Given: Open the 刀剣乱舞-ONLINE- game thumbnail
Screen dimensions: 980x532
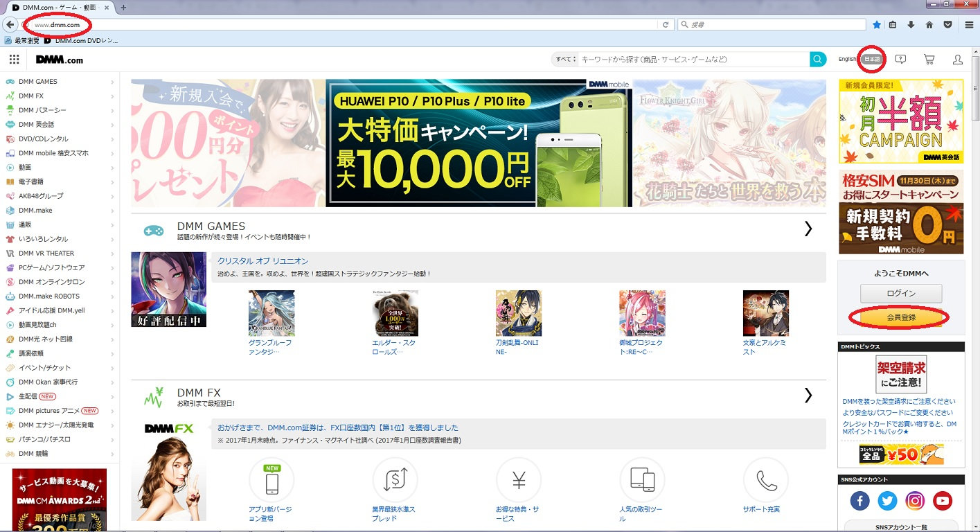Looking at the screenshot, I should point(519,313).
